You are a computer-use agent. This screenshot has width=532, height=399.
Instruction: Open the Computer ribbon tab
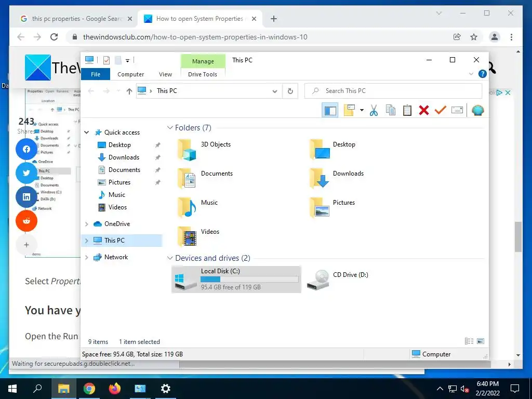(x=130, y=74)
